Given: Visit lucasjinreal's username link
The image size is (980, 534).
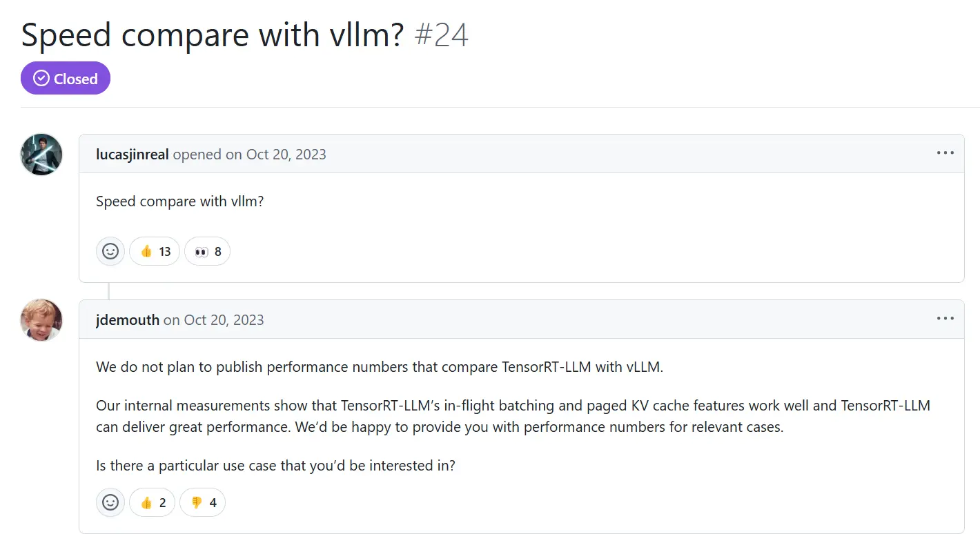Looking at the screenshot, I should click(x=133, y=155).
